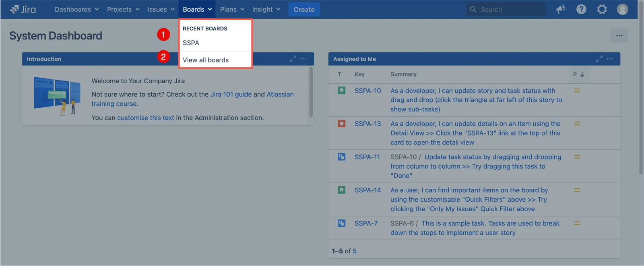Click the page vertical scrollbar
The height and width of the screenshot is (266, 644).
(x=641, y=89)
